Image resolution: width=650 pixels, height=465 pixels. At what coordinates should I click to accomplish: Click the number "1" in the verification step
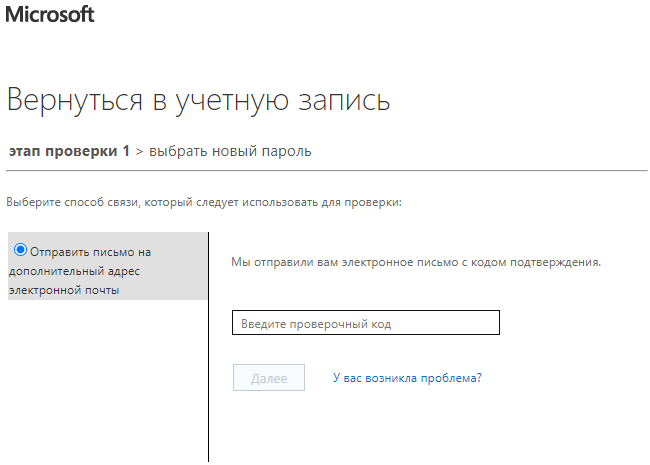tap(126, 151)
